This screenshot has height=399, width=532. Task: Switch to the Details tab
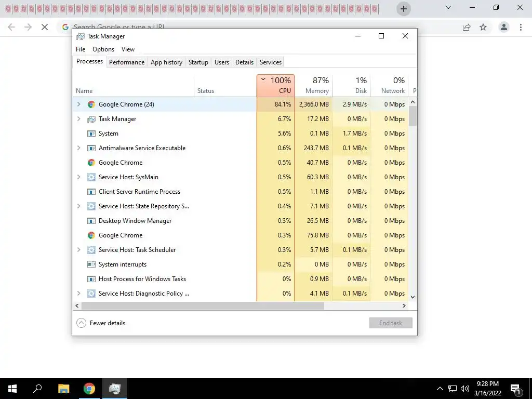point(244,62)
